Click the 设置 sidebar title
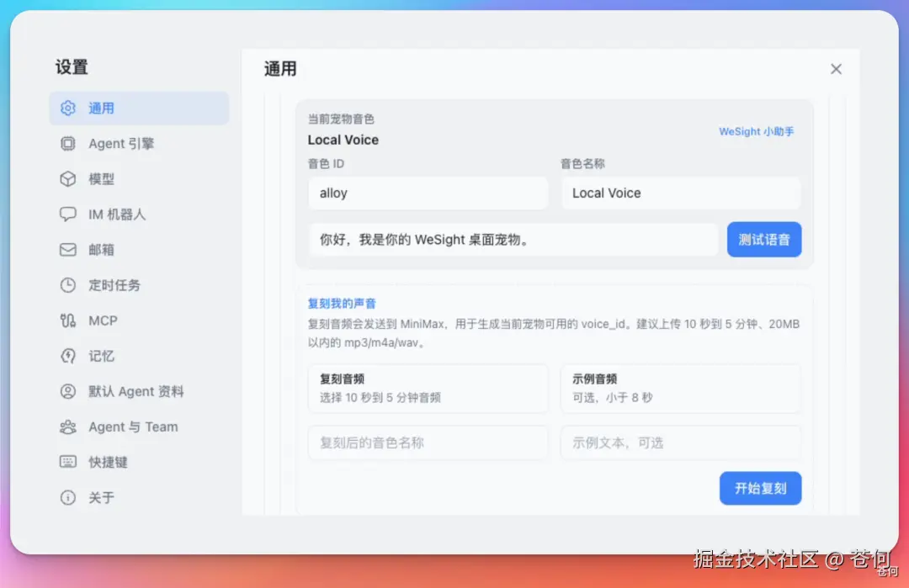Screen dimensions: 909x588 coord(72,67)
